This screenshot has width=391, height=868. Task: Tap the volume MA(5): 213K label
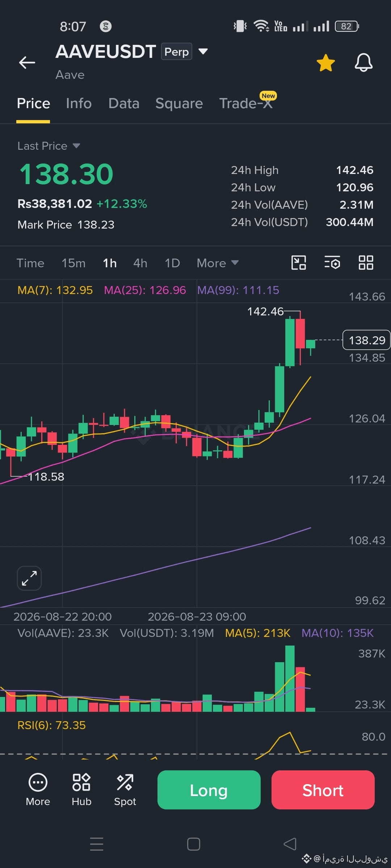pyautogui.click(x=257, y=633)
